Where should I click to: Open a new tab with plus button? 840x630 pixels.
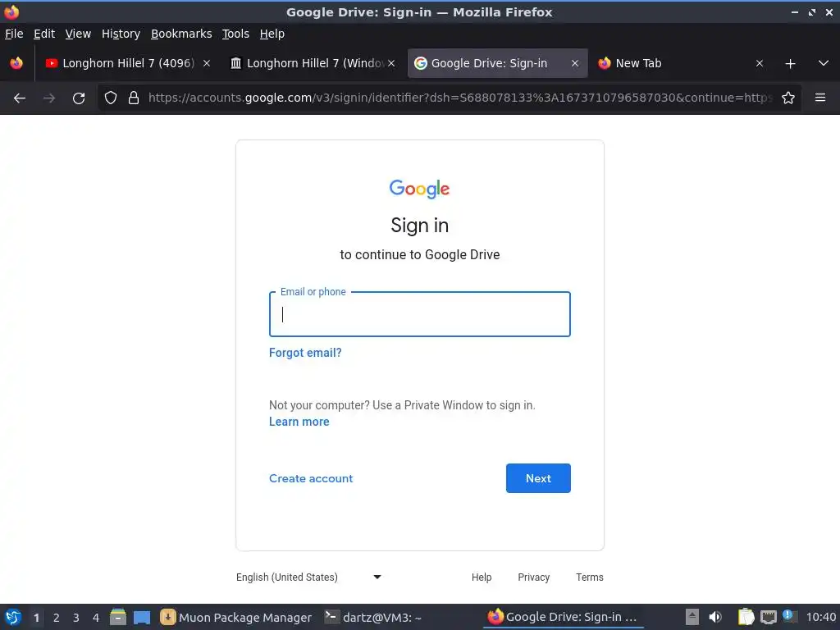coord(790,64)
